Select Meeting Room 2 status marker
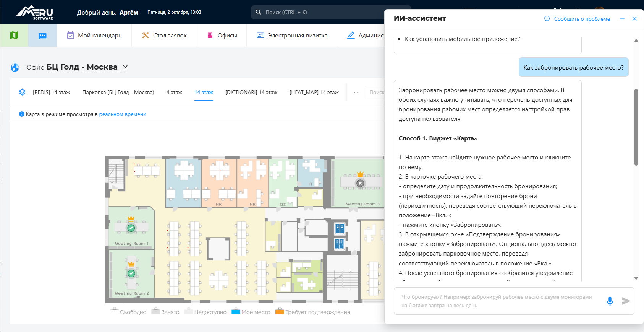This screenshot has width=644, height=332. 131,273
